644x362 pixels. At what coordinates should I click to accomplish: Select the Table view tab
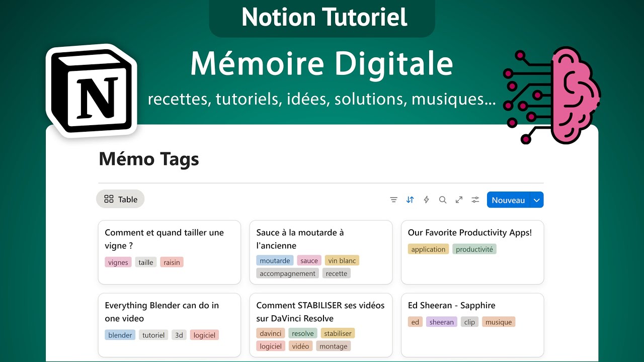[x=120, y=199]
